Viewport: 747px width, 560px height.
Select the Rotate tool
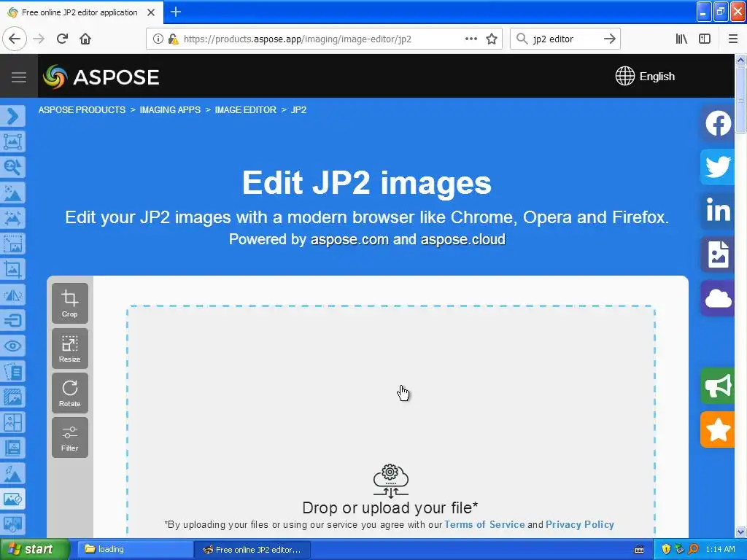(x=69, y=393)
